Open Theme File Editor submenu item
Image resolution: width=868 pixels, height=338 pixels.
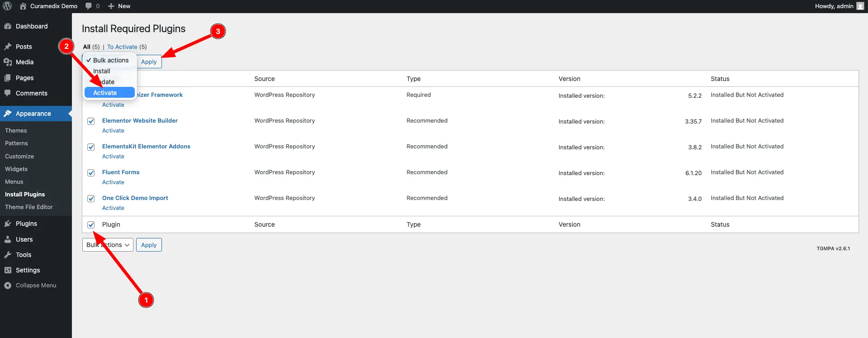pyautogui.click(x=29, y=207)
